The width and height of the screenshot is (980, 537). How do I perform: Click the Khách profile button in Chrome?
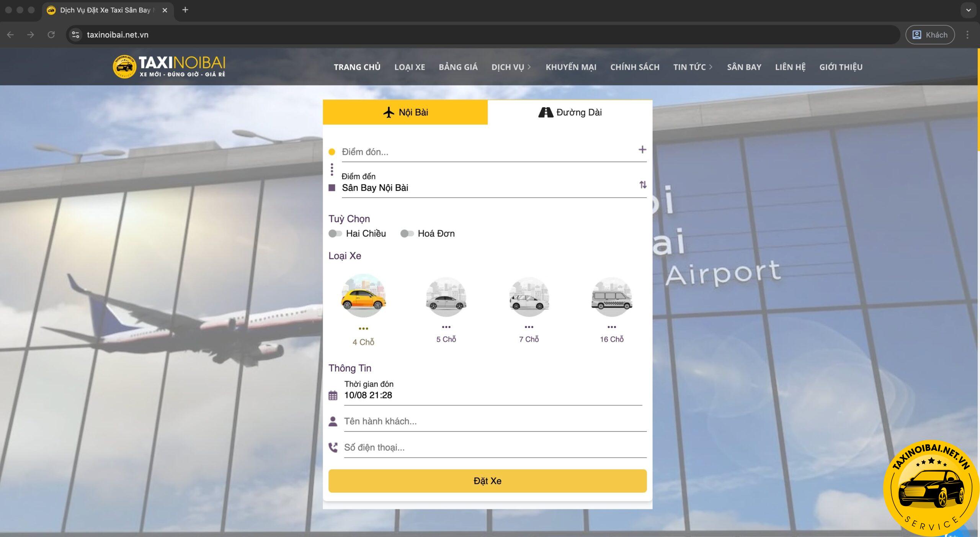point(929,35)
